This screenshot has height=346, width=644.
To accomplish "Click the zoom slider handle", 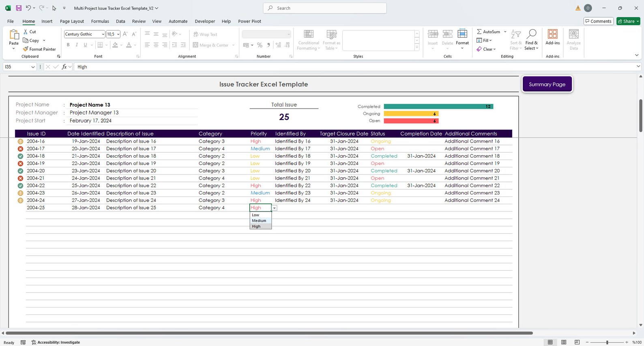I will [x=607, y=342].
